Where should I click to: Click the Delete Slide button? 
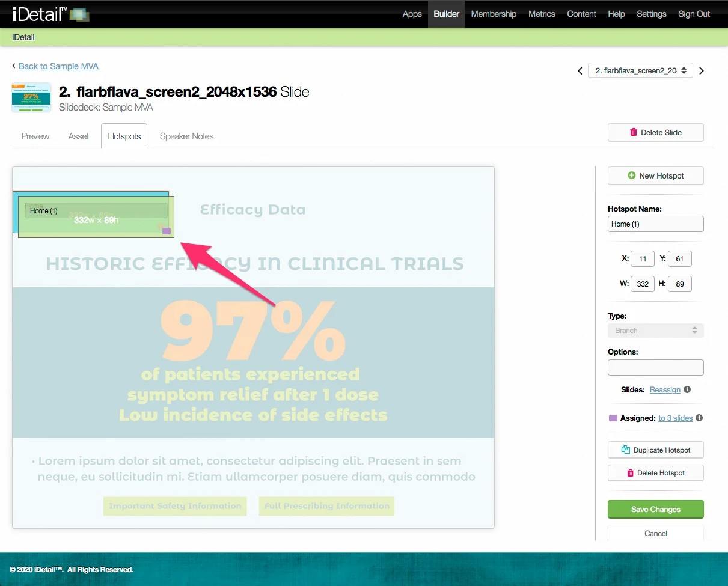point(656,132)
